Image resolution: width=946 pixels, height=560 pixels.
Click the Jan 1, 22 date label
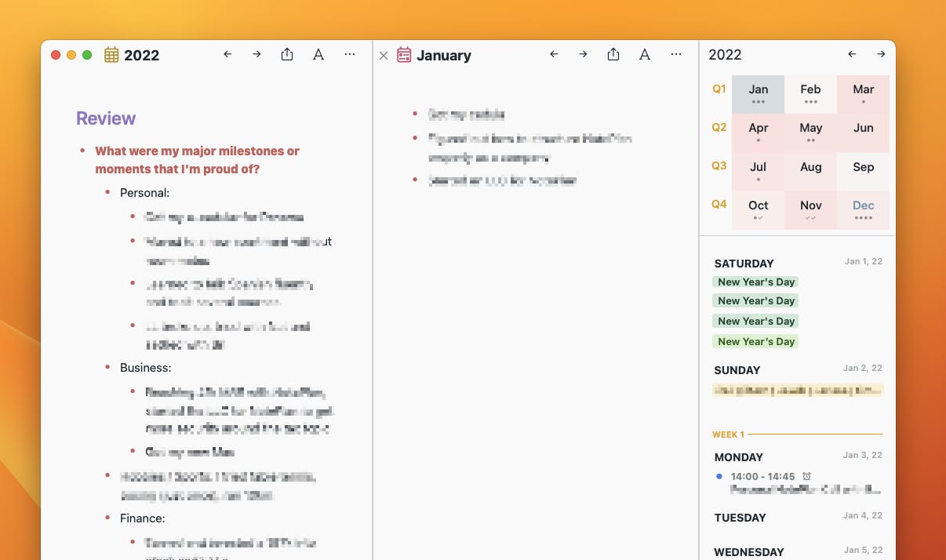coord(863,261)
